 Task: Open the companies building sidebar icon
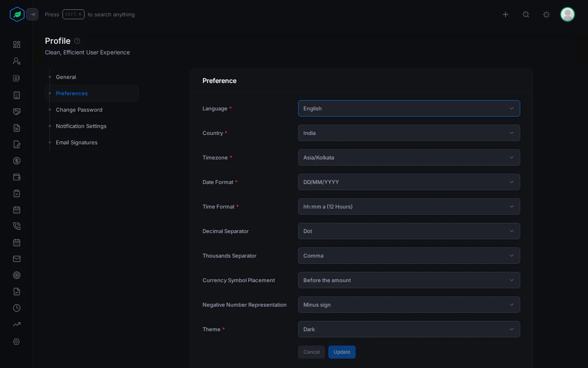pyautogui.click(x=17, y=95)
